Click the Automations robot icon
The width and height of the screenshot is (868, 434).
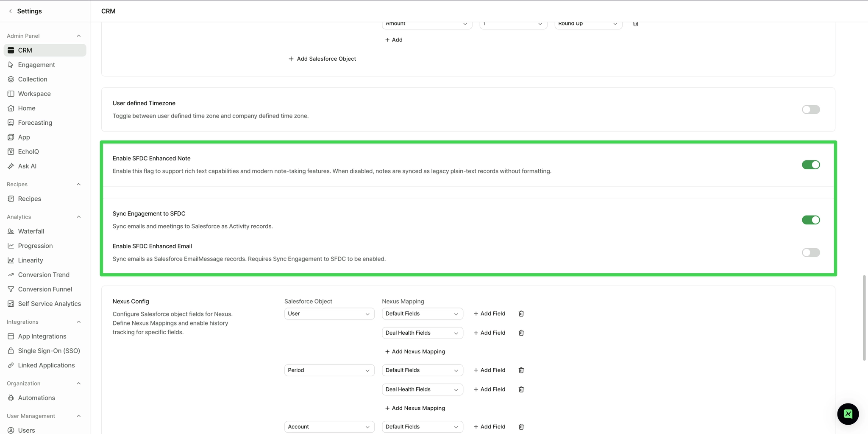pos(11,398)
